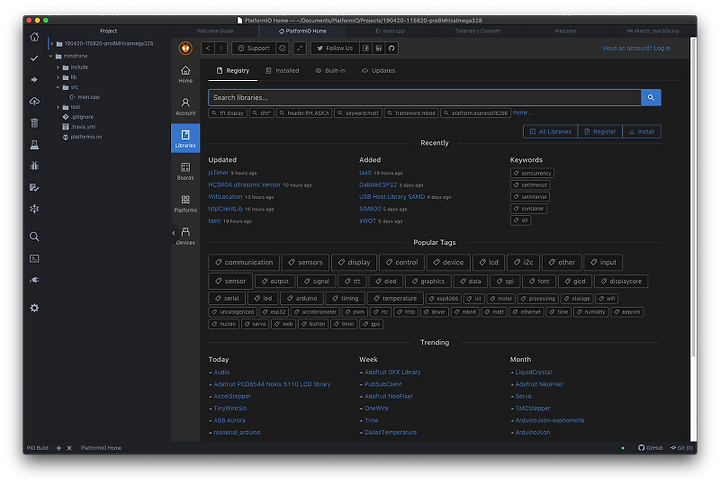
Task: Open the DabbleESP32 added library link
Action: tap(378, 185)
